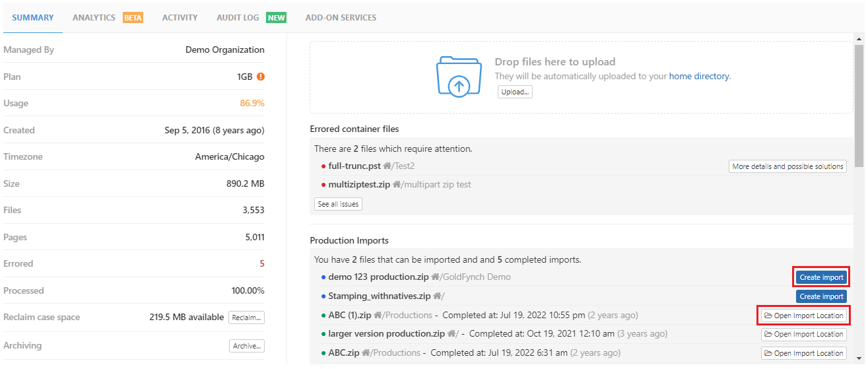Select demo 123 production.zip file name
The image size is (868, 369).
coord(379,277)
